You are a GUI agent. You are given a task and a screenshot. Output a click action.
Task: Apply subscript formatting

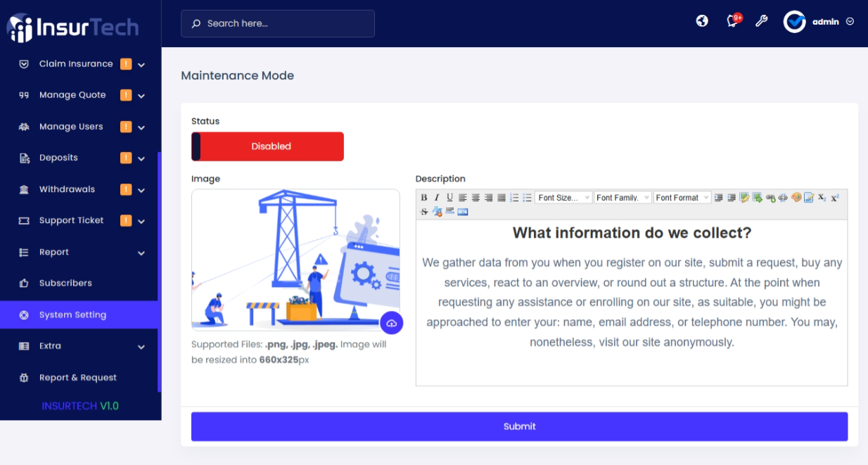coord(822,198)
